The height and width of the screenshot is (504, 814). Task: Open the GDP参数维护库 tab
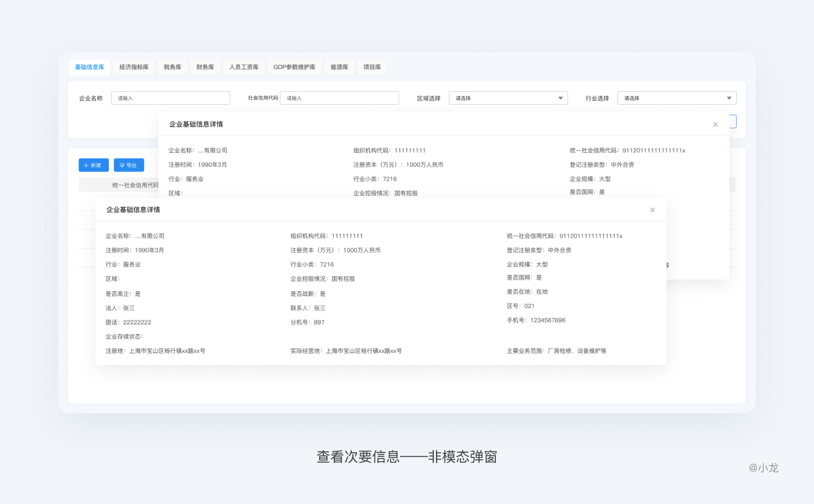pos(294,67)
